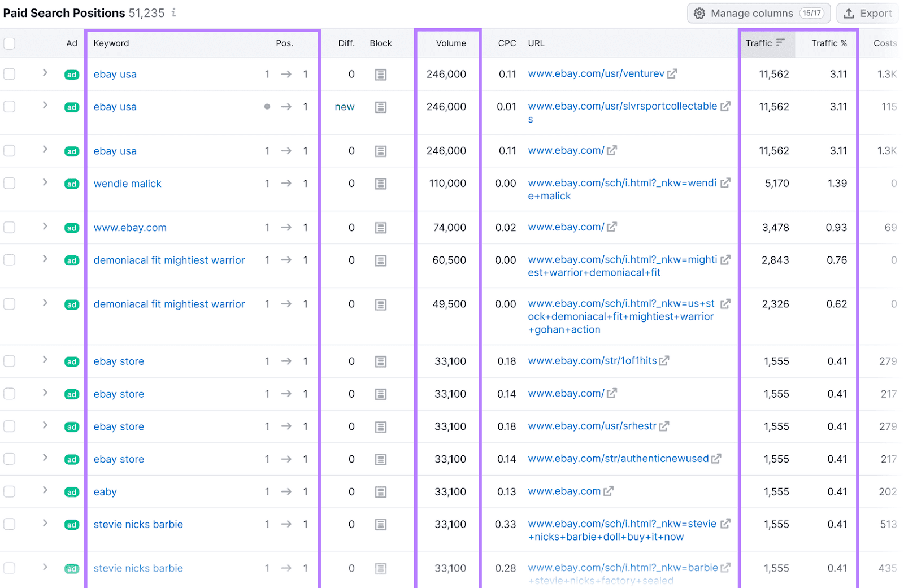Viewport: 904px width, 588px height.
Task: Check the box for the ebay usa slvrsportcollectables row
Action: coord(10,107)
